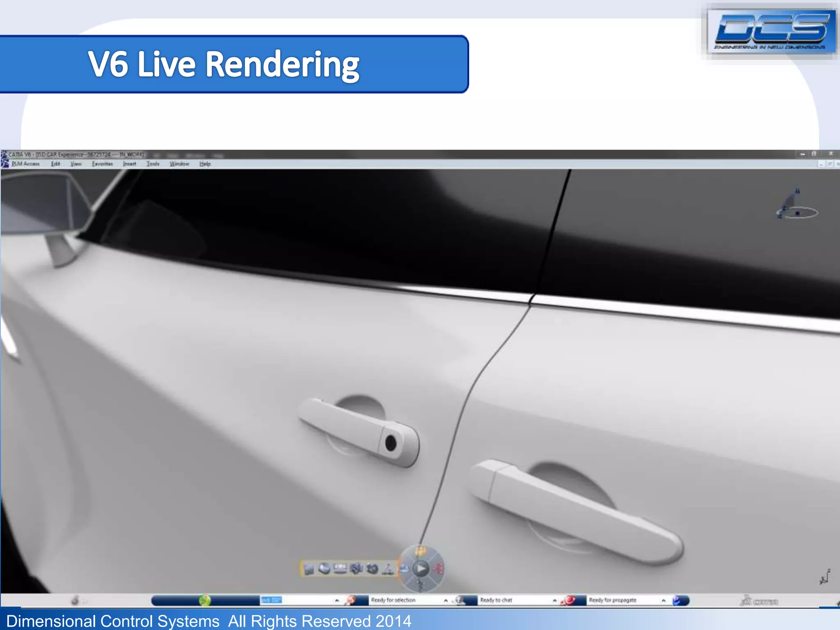This screenshot has height=630, width=840.
Task: Click the highlighted search input field in the bottom bar
Action: point(272,600)
